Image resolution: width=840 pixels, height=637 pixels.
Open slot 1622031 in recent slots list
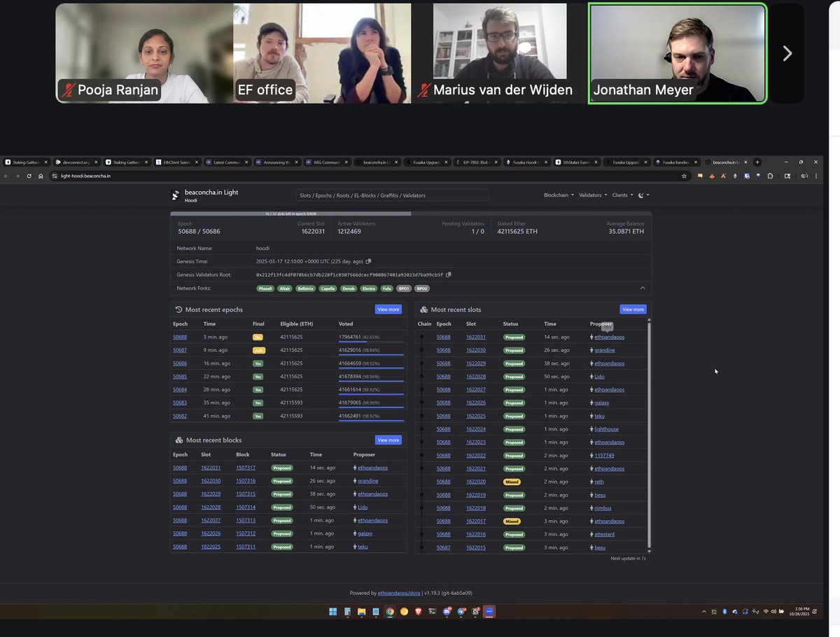click(x=476, y=337)
